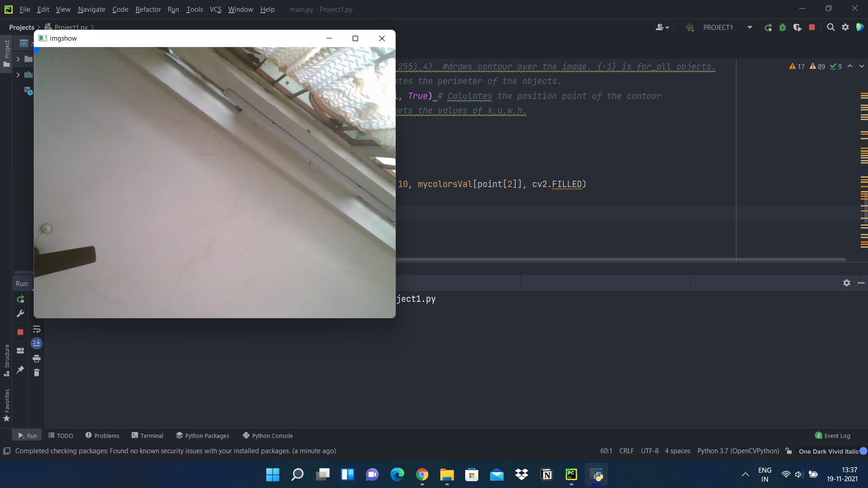Rerun the Project1.py script
The image size is (868, 488).
[x=20, y=299]
